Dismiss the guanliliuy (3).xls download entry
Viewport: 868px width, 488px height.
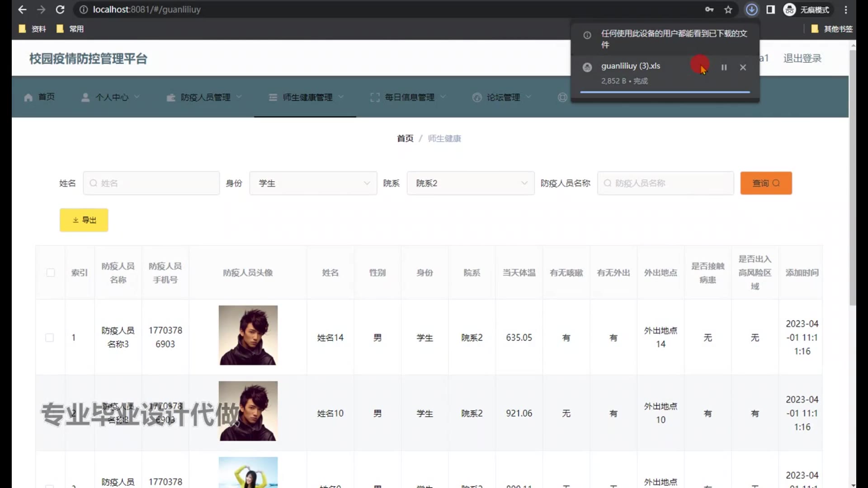(743, 67)
